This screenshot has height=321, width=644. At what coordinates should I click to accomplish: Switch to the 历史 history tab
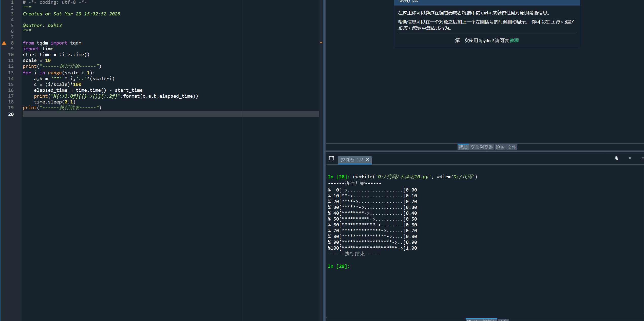[x=503, y=320]
